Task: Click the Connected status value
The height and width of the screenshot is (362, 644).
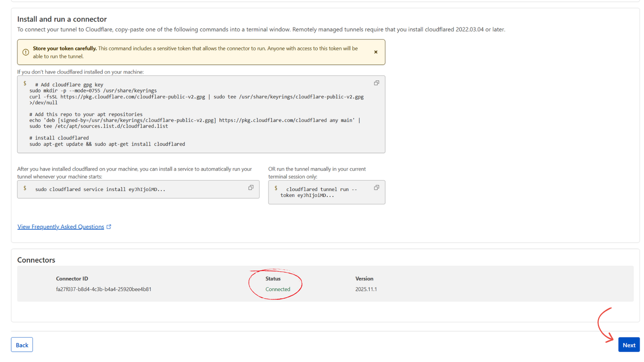Action: pyautogui.click(x=278, y=289)
